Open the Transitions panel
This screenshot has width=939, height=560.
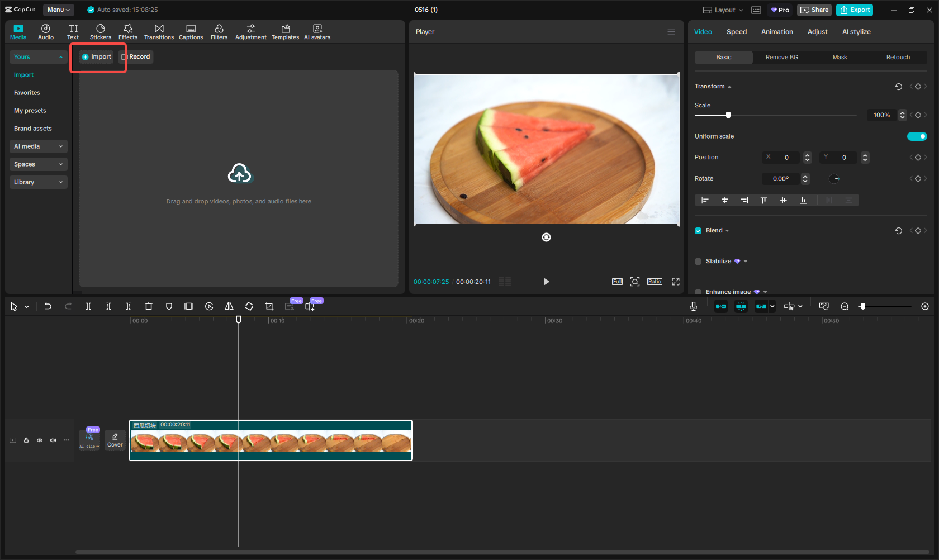[159, 32]
